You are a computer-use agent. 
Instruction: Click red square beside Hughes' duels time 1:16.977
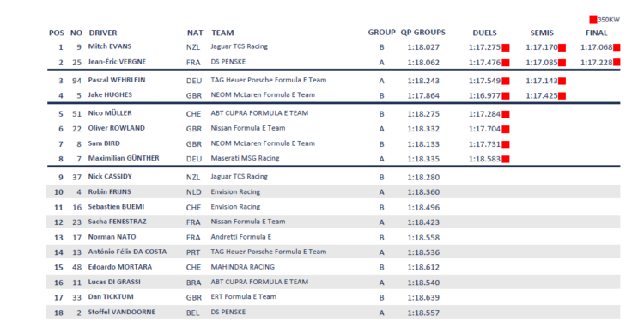click(x=506, y=96)
